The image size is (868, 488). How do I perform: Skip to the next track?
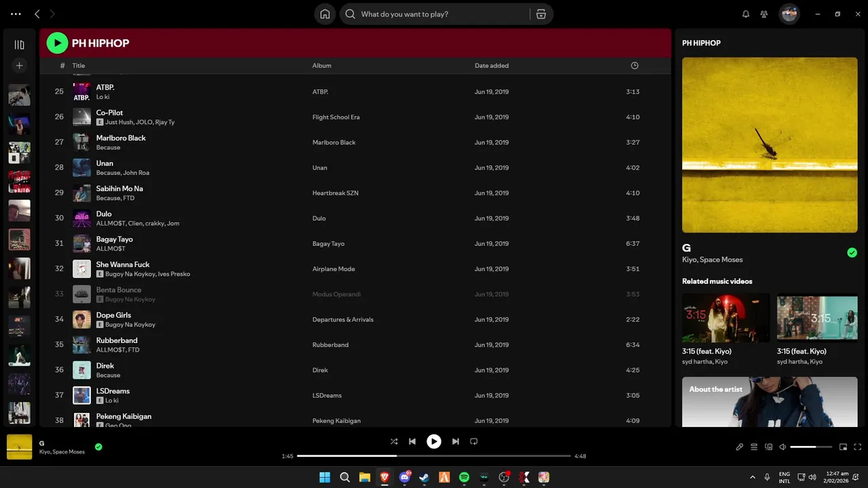(456, 441)
